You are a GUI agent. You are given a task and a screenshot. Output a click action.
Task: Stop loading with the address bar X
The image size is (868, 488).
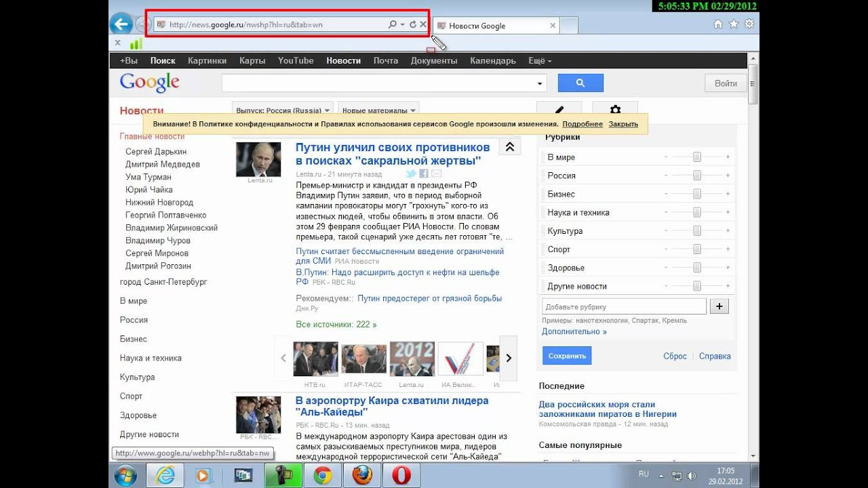click(423, 24)
